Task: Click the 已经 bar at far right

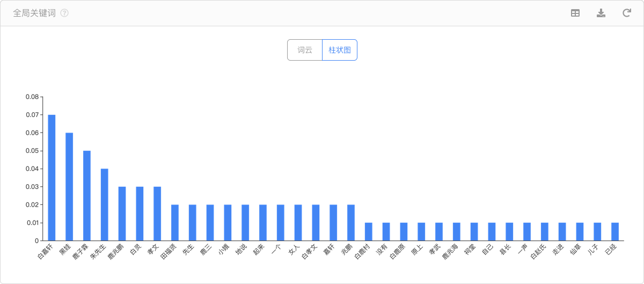Action: [615, 231]
